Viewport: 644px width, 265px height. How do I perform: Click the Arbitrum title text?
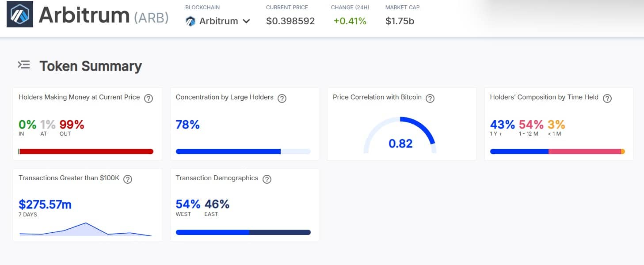point(84,15)
